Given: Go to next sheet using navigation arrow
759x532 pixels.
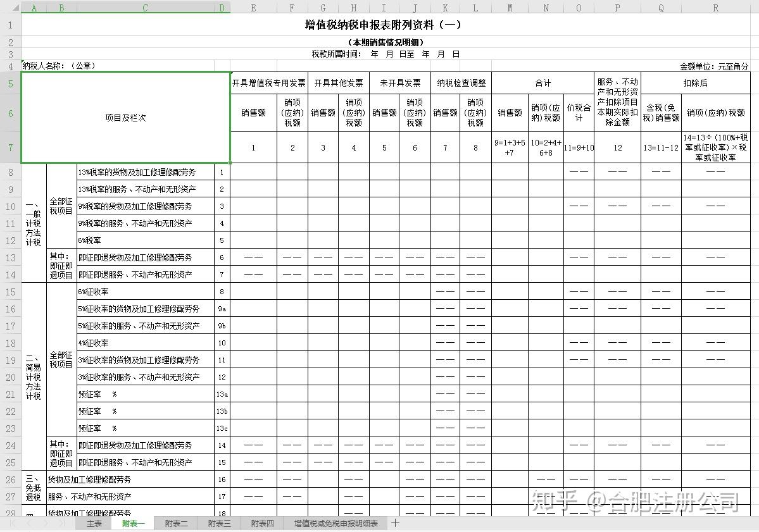Looking at the screenshot, I should (46, 523).
